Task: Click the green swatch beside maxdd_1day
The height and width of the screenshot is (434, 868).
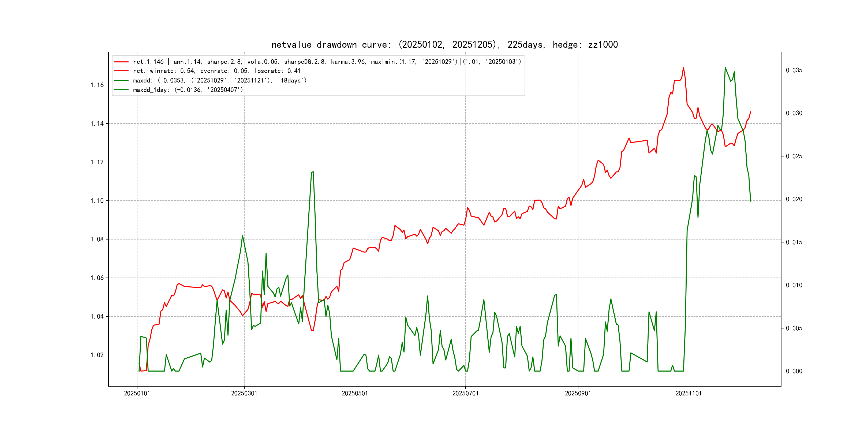Action: tap(121, 90)
